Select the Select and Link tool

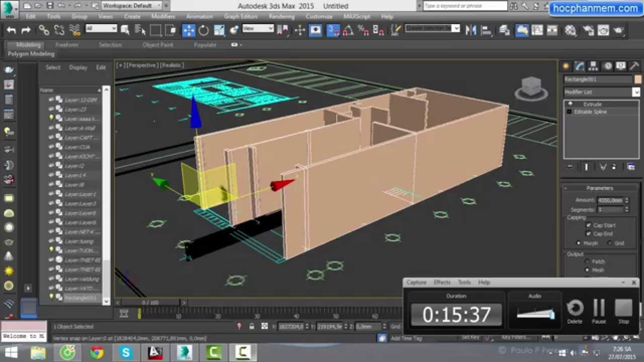point(44,31)
